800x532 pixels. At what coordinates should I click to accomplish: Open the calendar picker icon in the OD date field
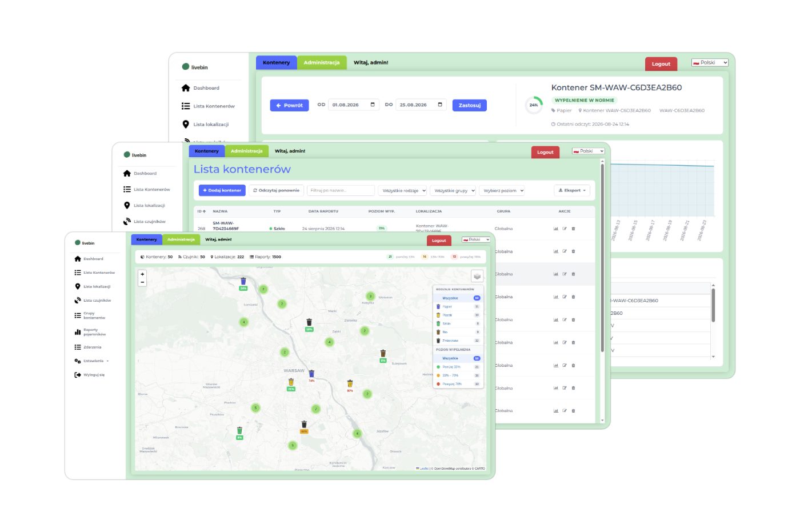pos(373,105)
